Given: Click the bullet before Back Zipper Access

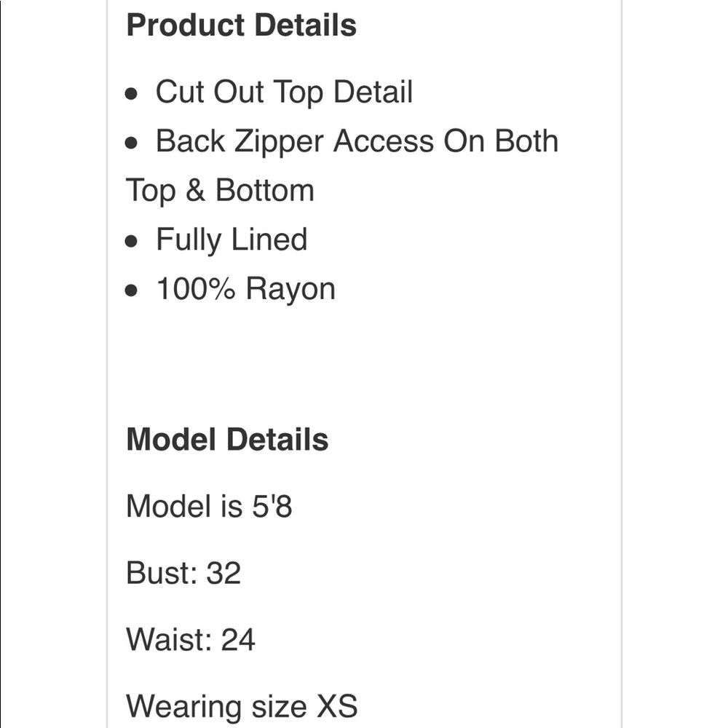Looking at the screenshot, I should (131, 144).
